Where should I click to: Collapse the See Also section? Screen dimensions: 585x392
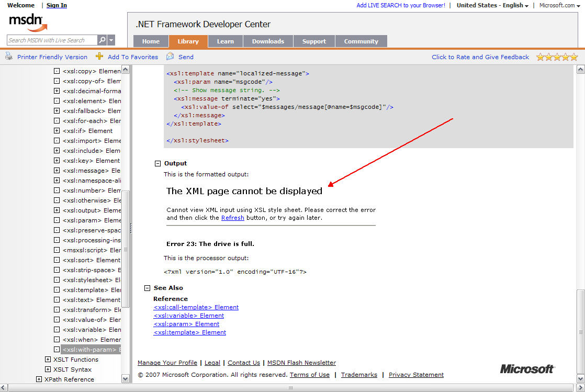tap(147, 287)
